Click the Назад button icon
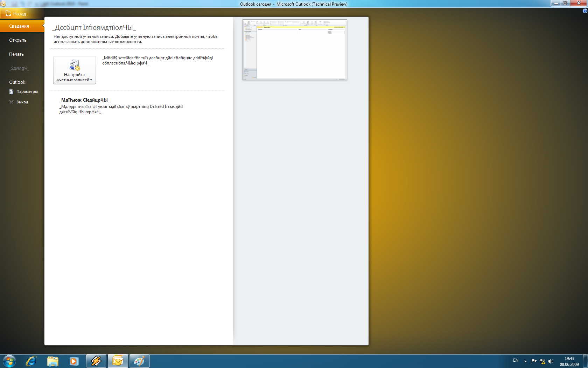588x368 pixels. (x=8, y=14)
